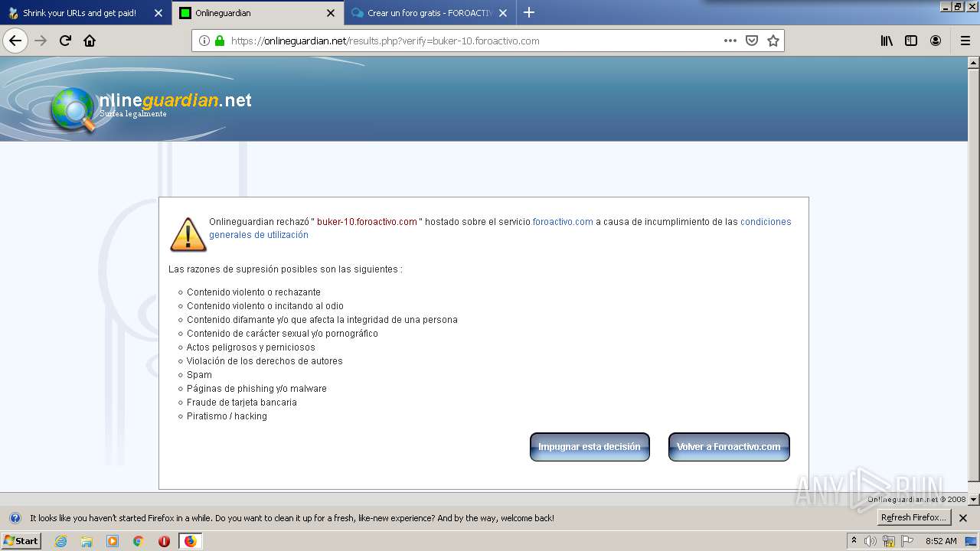Click the scrollbar up arrow
This screenshot has height=551, width=980.
973,62
